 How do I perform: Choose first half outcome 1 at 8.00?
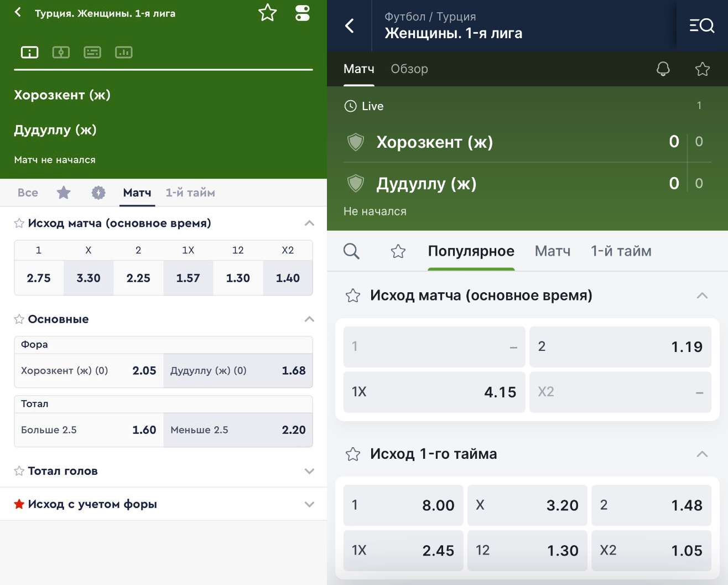point(403,505)
